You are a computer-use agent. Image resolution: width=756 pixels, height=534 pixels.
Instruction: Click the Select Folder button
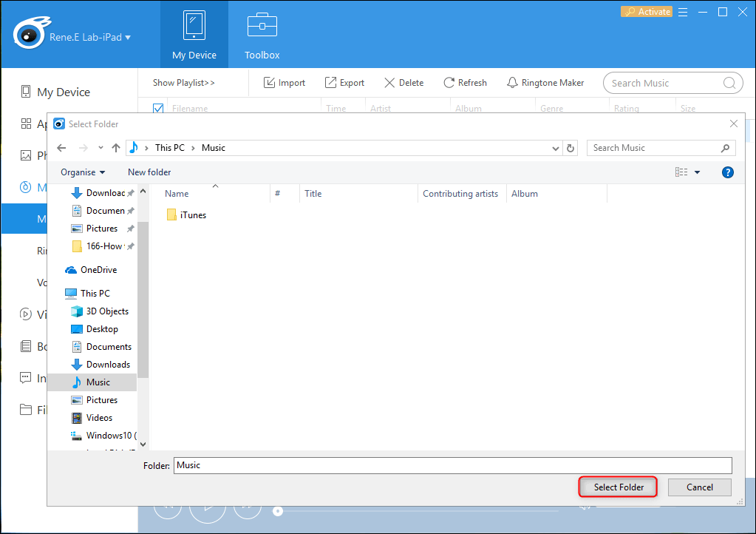618,487
